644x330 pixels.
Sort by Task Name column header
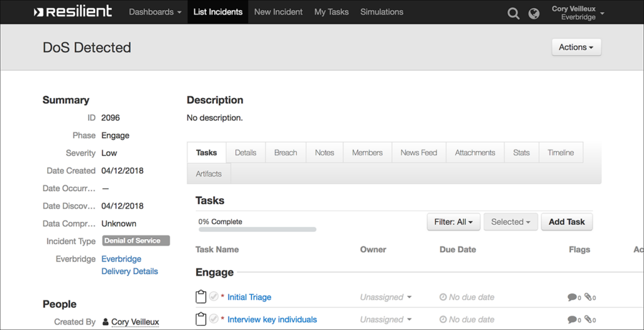[217, 250]
